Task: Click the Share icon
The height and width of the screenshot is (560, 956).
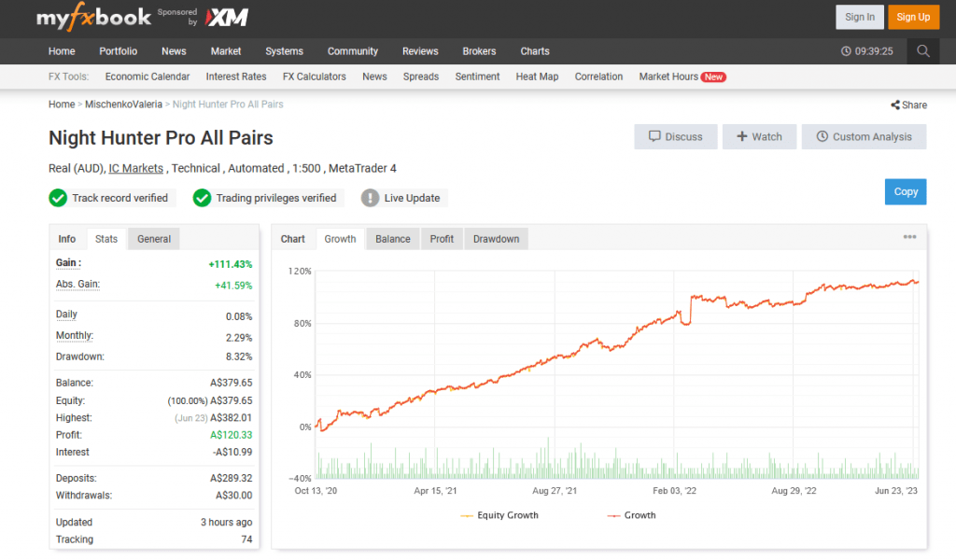Action: click(895, 105)
